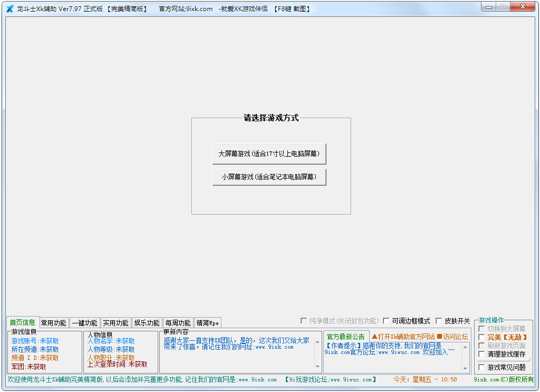Open the 一键功能 tab
This screenshot has width=540, height=392.
pos(85,322)
